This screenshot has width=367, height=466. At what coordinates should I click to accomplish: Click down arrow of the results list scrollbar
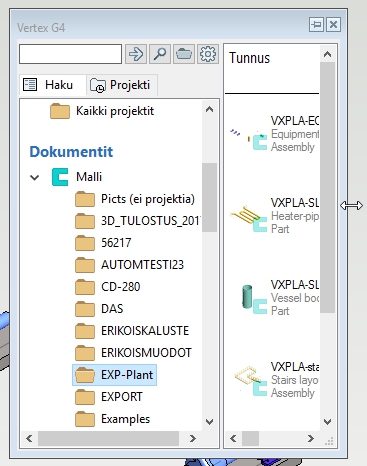pos(327,422)
